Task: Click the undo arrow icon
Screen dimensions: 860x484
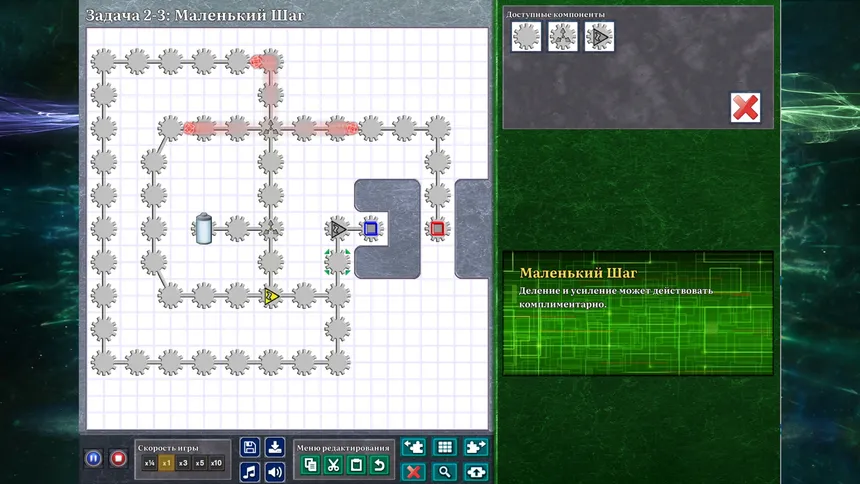Action: point(379,465)
